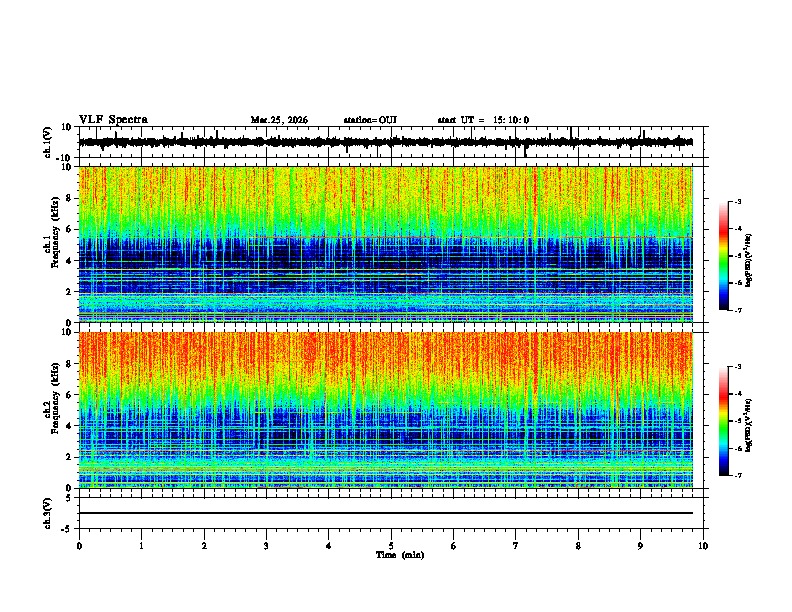792x612 pixels.
Task: Click the ch.2 PSD color scale bar
Action: (x=724, y=421)
